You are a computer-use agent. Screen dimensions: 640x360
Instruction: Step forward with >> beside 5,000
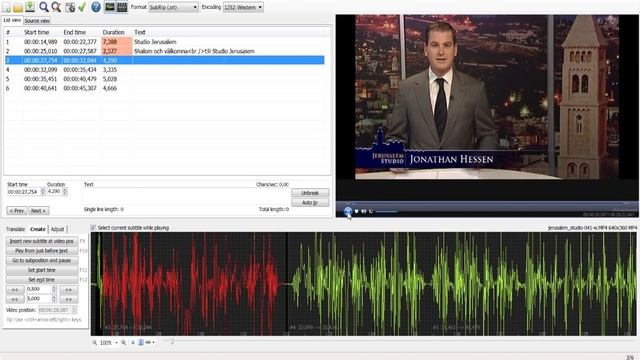pyautogui.click(x=69, y=299)
